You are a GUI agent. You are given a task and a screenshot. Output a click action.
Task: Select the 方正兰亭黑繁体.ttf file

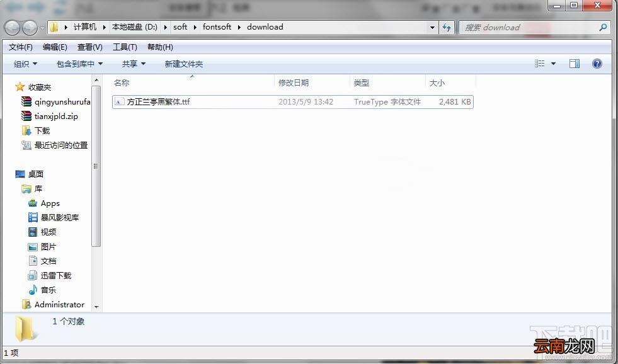pos(292,101)
